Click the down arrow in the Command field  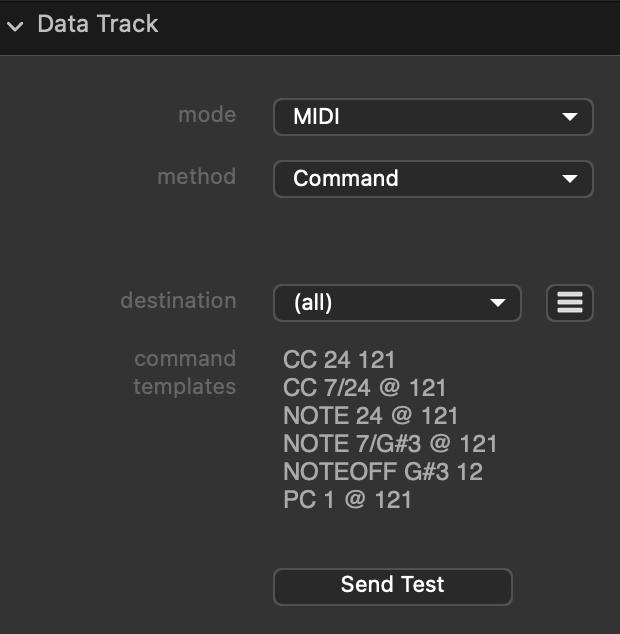(x=570, y=179)
